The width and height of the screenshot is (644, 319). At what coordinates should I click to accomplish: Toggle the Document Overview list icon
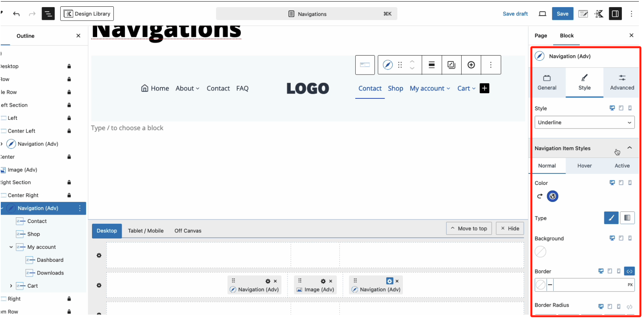coord(48,14)
